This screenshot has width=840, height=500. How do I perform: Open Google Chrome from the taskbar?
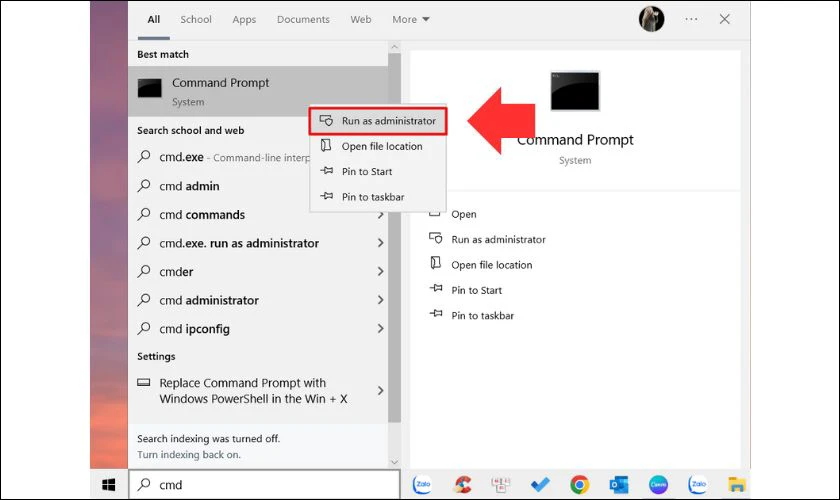580,485
